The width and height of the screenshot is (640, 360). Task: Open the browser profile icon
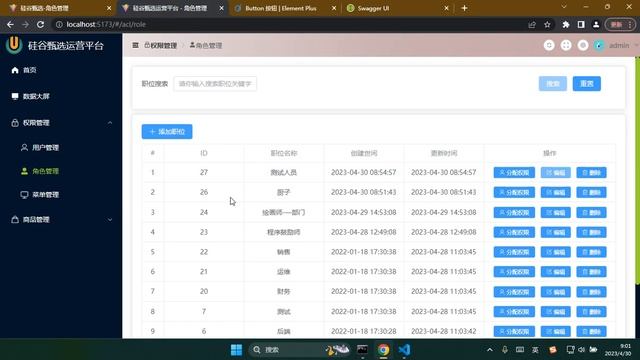coord(596,24)
